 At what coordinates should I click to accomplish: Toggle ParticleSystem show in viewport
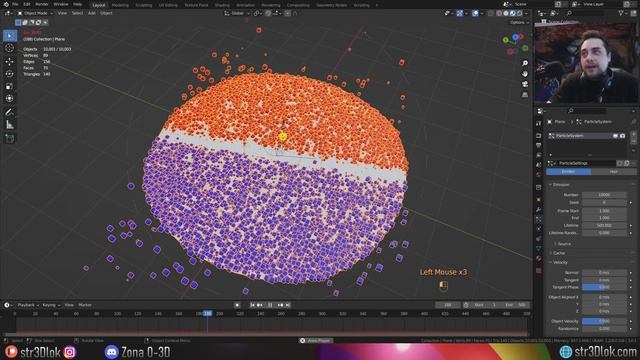(x=616, y=136)
